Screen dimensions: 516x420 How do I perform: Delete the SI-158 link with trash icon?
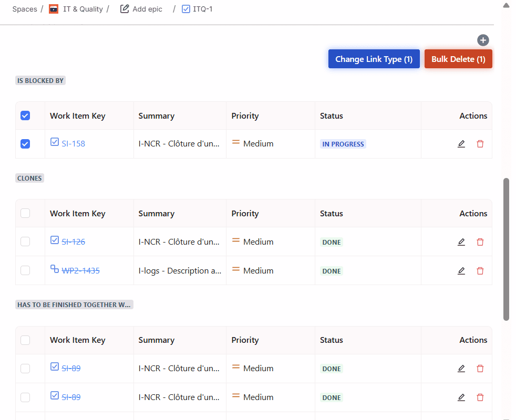pyautogui.click(x=480, y=144)
